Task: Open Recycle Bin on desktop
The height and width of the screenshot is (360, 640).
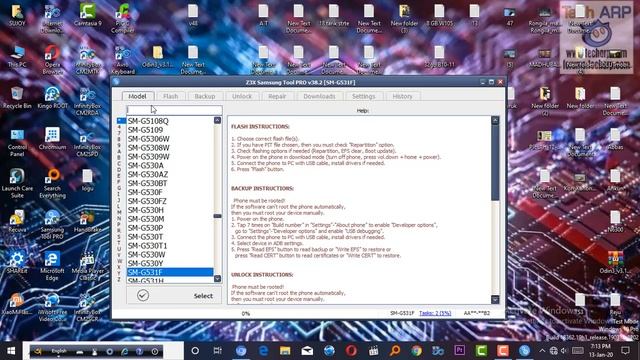Action: tap(17, 98)
